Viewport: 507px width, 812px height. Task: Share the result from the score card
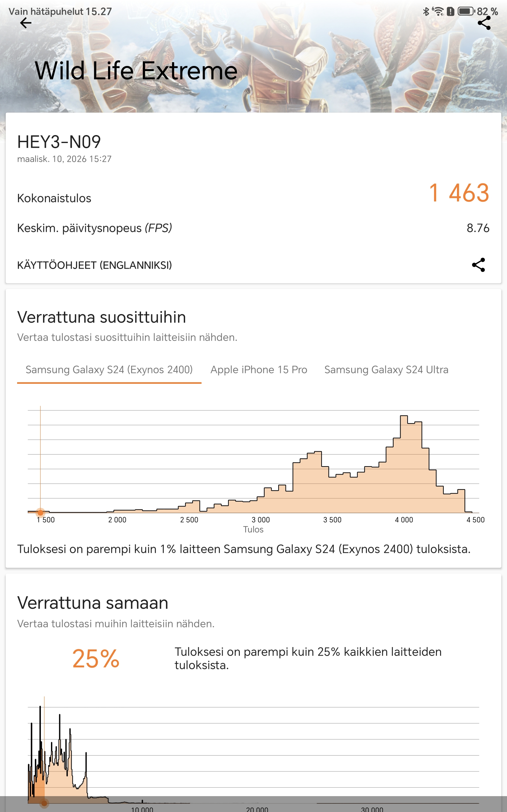[478, 265]
